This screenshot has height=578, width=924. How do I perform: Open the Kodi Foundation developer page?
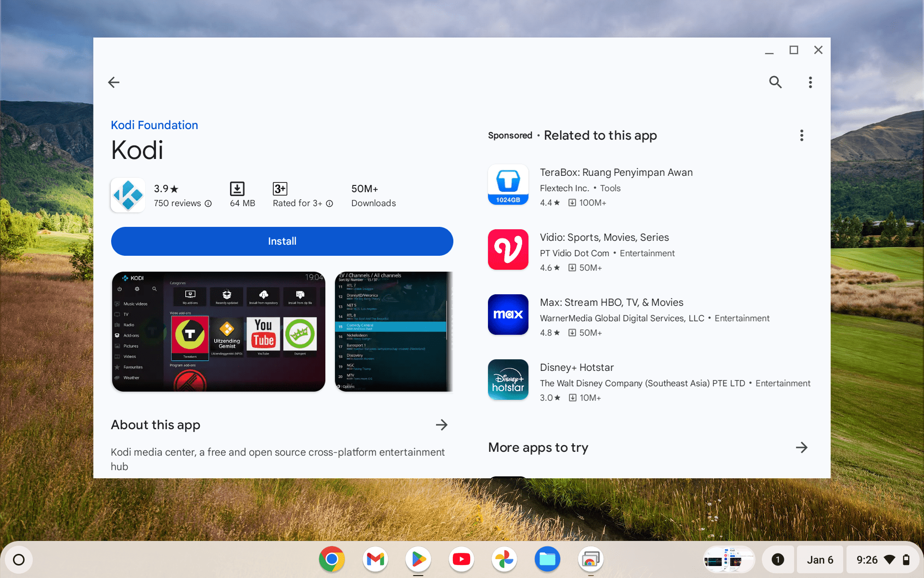(x=154, y=125)
